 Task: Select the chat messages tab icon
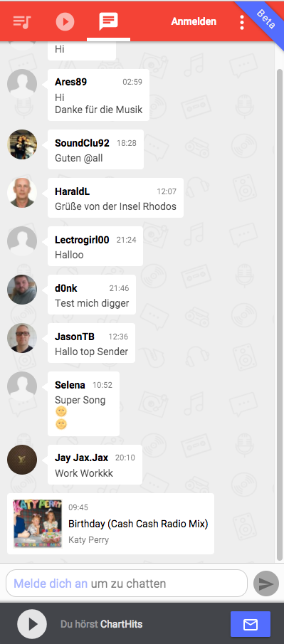(108, 21)
